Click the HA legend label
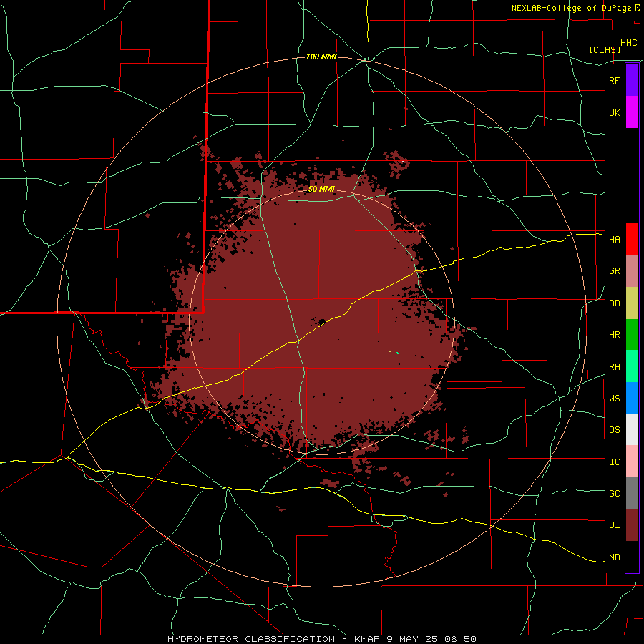 [614, 239]
